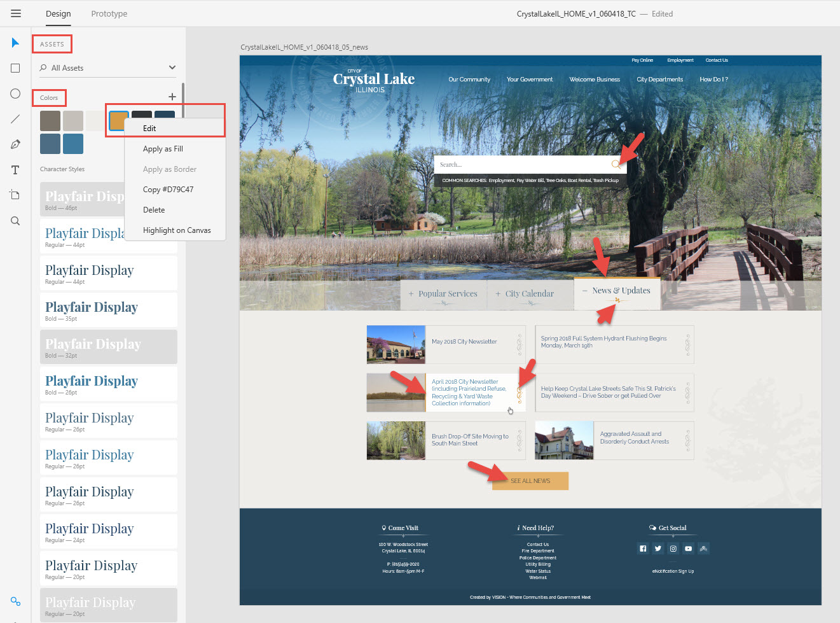Click the May 2018 City Newsletter thumbnail
The width and height of the screenshot is (840, 623).
point(396,345)
